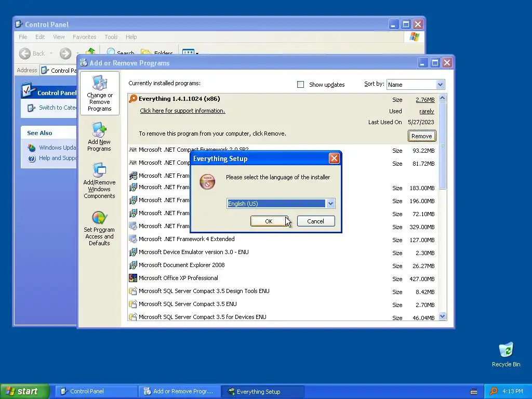Open View menu in Control Panel window
This screenshot has width=532, height=399.
click(x=59, y=37)
